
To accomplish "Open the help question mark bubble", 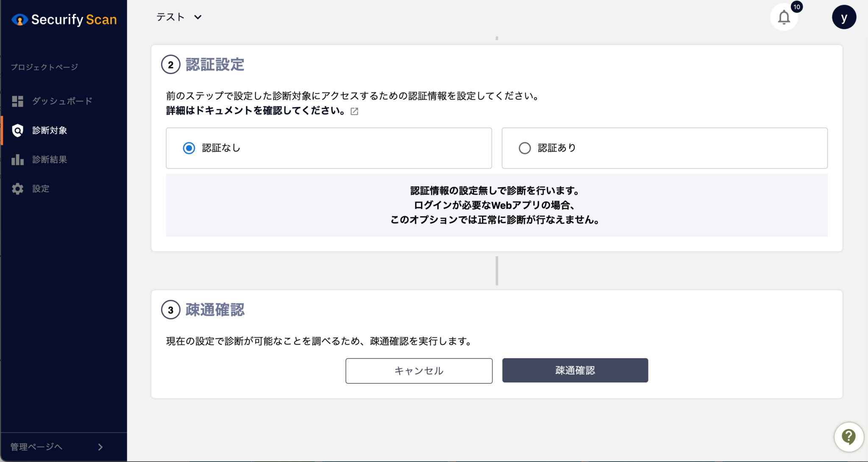I will tap(848, 436).
